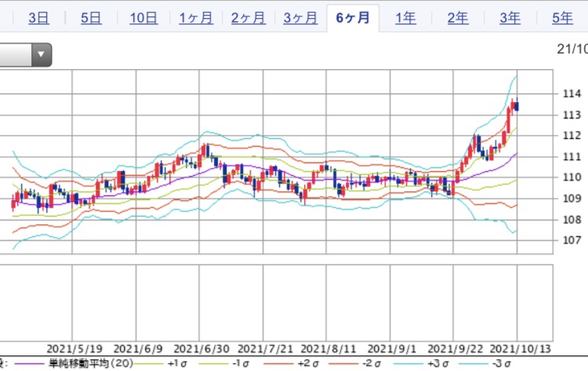Screen dimensions: 588x371
Task: Switch chart range to 10日
Action: click(x=143, y=18)
